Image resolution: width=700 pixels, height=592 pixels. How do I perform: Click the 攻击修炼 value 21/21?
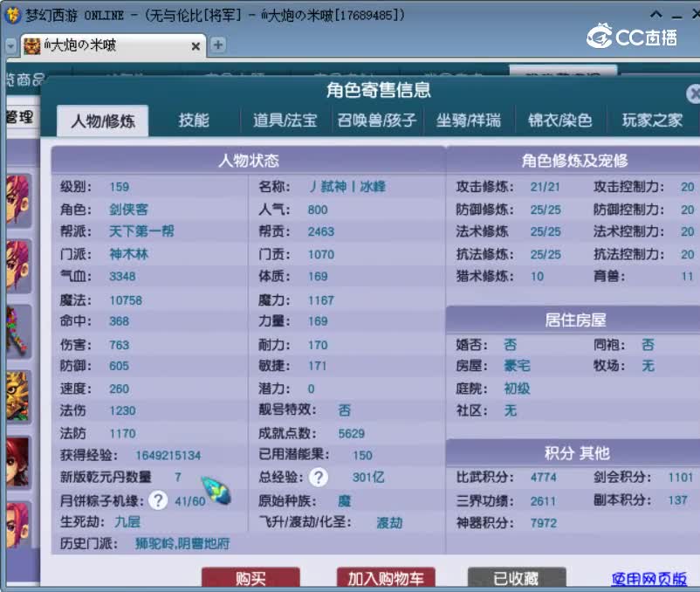click(x=546, y=187)
